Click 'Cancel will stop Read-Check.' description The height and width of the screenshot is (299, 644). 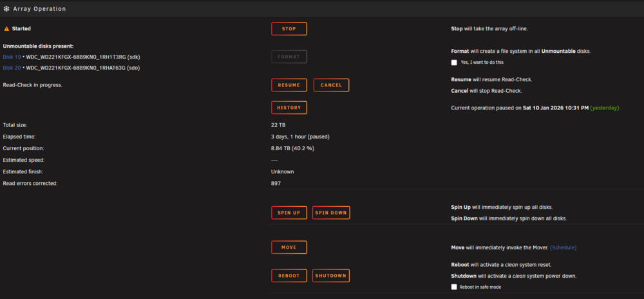[487, 91]
